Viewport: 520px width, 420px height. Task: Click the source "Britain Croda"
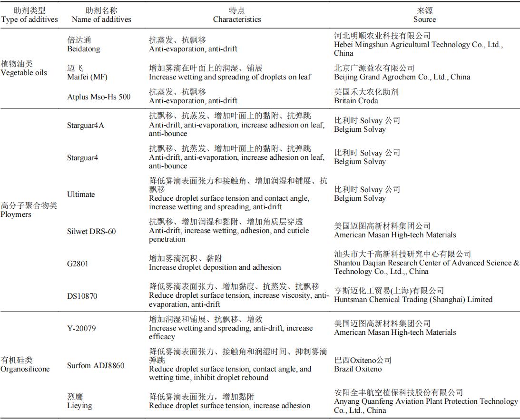356,101
